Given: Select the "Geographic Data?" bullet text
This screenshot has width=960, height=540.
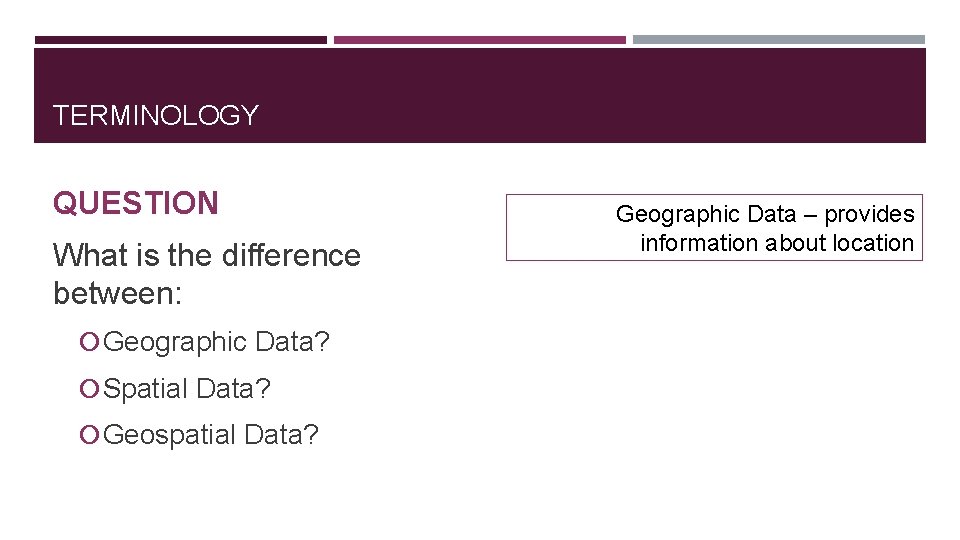Looking at the screenshot, I should pyautogui.click(x=217, y=343).
